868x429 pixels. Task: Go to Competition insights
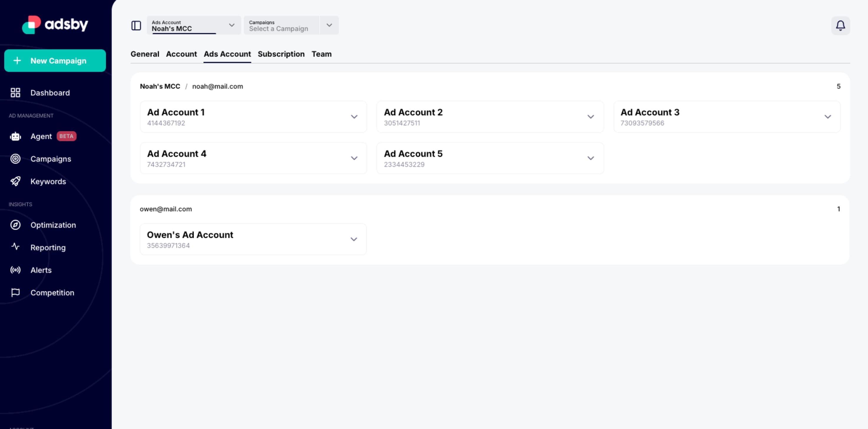click(52, 292)
